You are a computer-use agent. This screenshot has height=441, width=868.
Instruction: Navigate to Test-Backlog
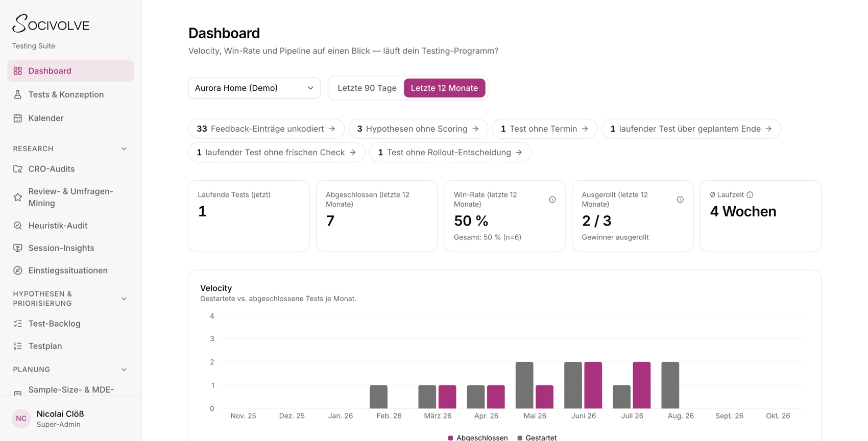(70, 324)
